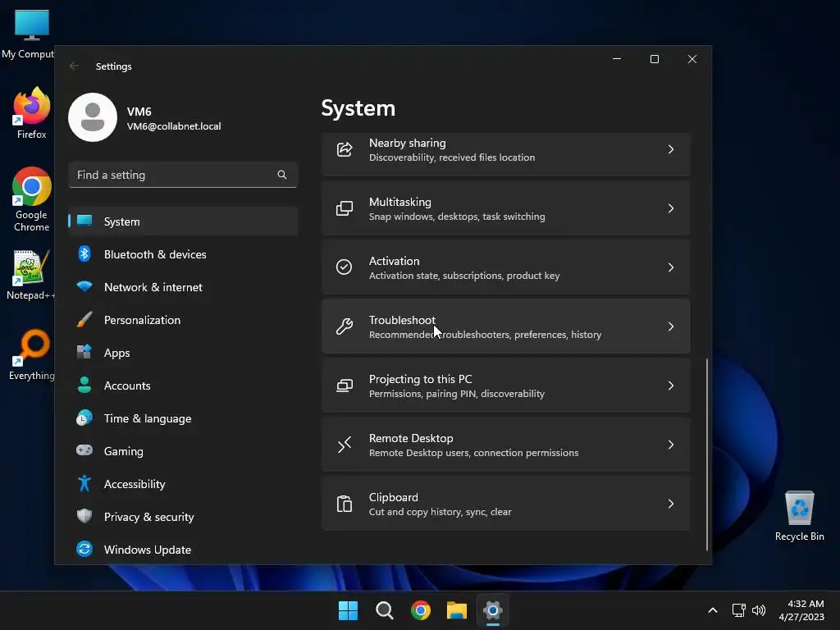Open Clipboard settings title
The width and height of the screenshot is (840, 630).
tap(393, 497)
